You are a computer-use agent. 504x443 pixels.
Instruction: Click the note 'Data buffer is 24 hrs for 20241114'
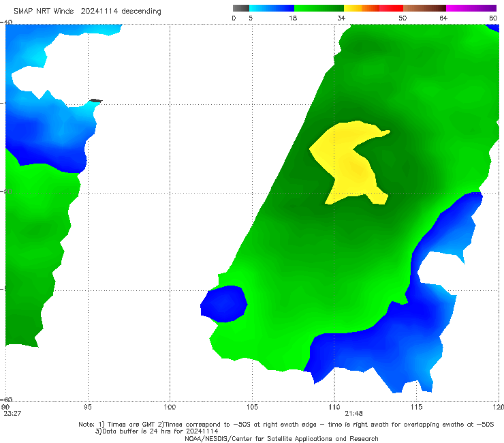pos(157,431)
